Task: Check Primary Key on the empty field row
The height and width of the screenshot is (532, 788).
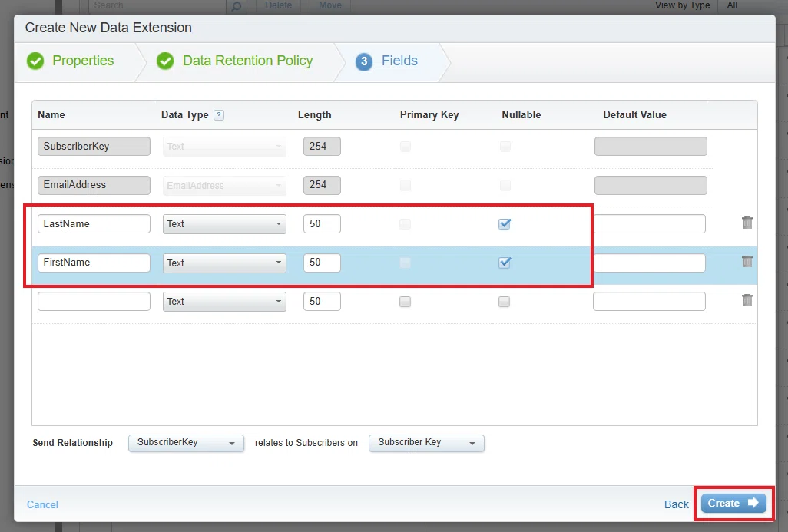Action: click(405, 302)
